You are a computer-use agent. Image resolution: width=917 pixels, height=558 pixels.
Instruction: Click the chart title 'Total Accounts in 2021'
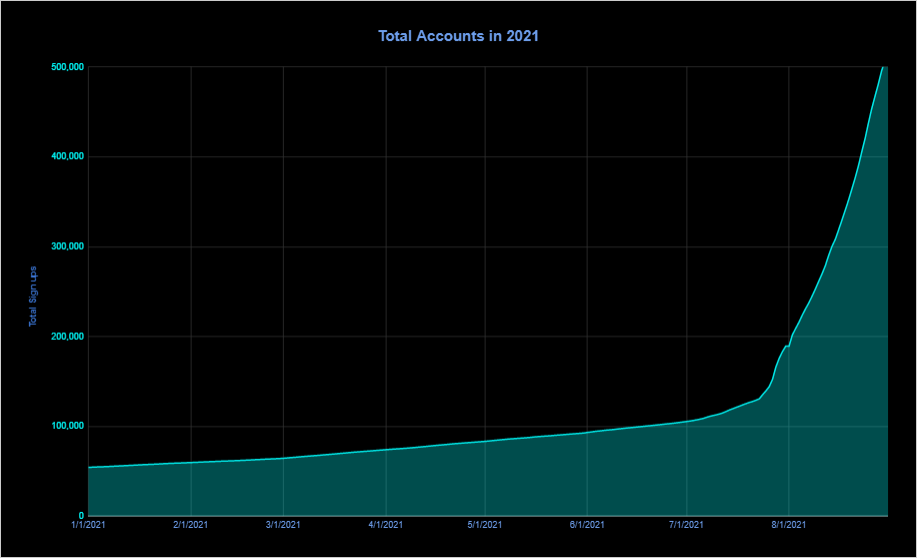click(458, 35)
